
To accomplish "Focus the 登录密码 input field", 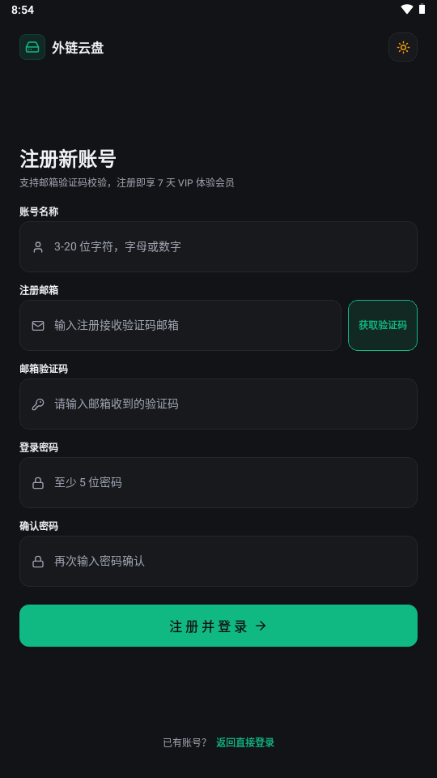I will click(x=218, y=482).
